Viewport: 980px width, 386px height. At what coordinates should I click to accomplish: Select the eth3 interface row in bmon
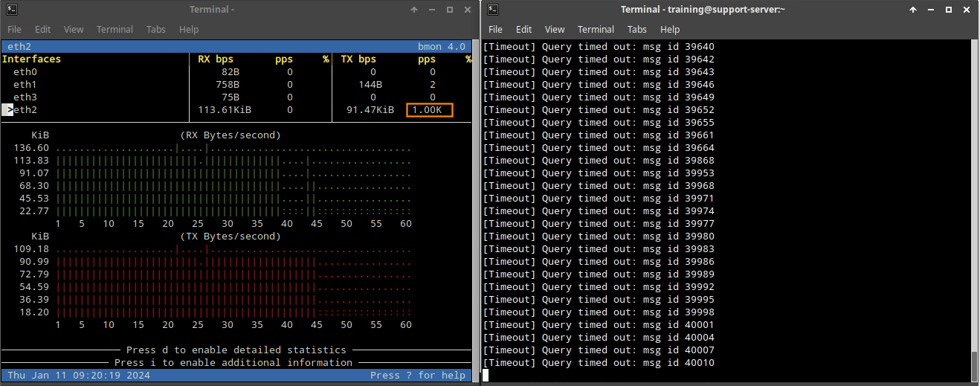(x=25, y=97)
